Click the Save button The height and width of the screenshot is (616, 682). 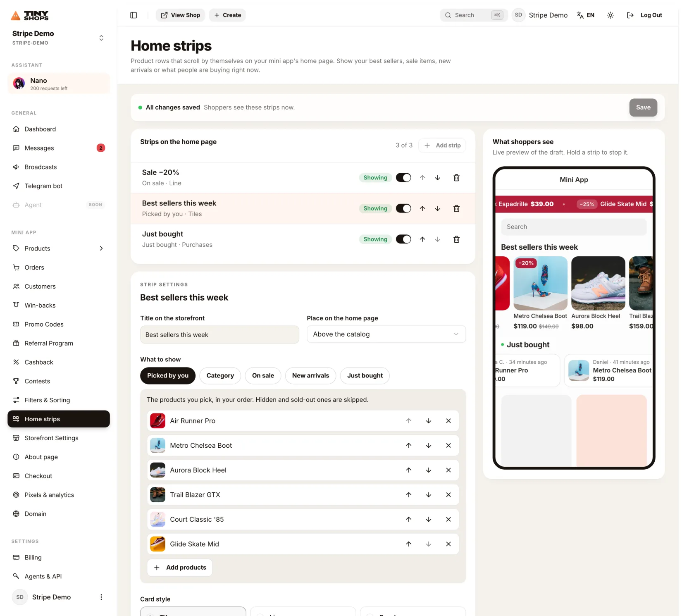(x=643, y=107)
